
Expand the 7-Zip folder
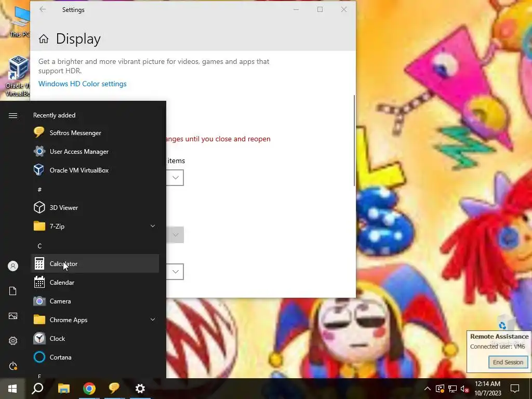click(x=95, y=226)
